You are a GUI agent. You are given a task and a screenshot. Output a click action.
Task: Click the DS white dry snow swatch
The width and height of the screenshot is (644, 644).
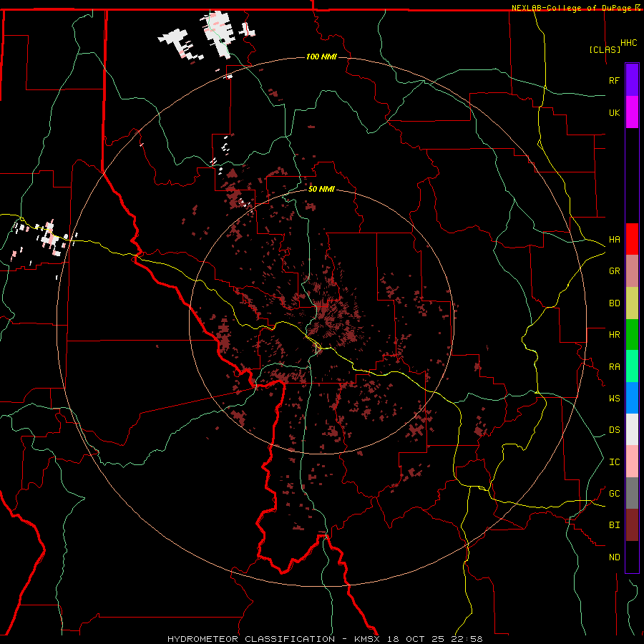point(632,429)
